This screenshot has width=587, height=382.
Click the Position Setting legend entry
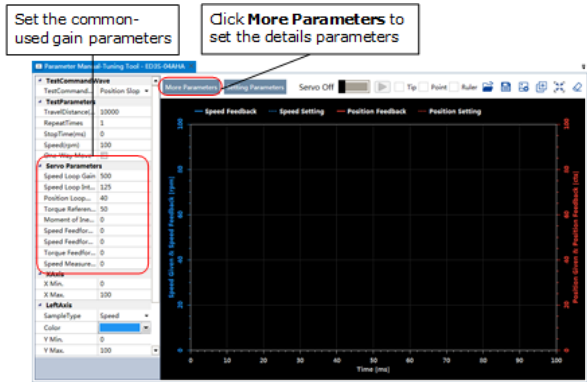(450, 111)
